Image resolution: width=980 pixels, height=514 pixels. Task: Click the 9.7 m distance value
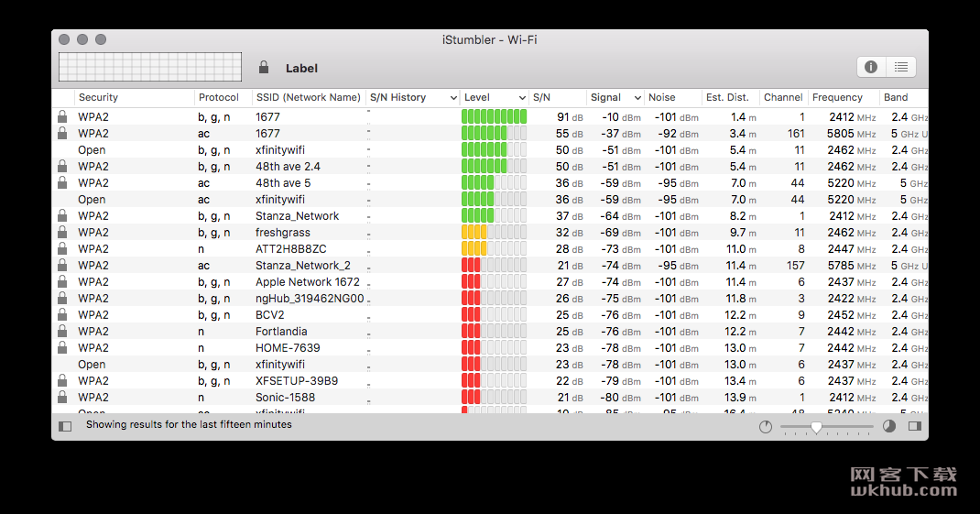743,232
